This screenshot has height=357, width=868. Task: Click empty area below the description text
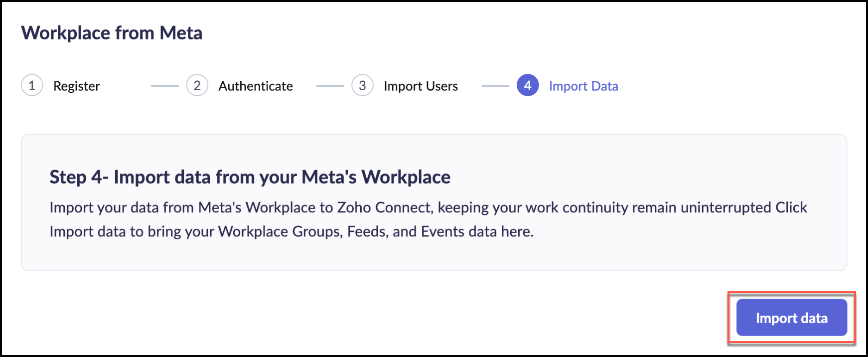[434, 255]
